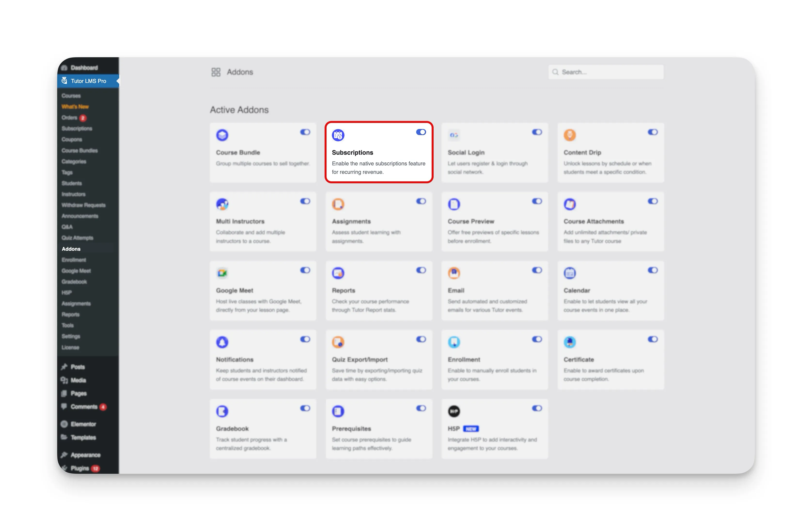This screenshot has height=531, width=812.
Task: Open Coupons in the sidebar menu
Action: (x=72, y=139)
